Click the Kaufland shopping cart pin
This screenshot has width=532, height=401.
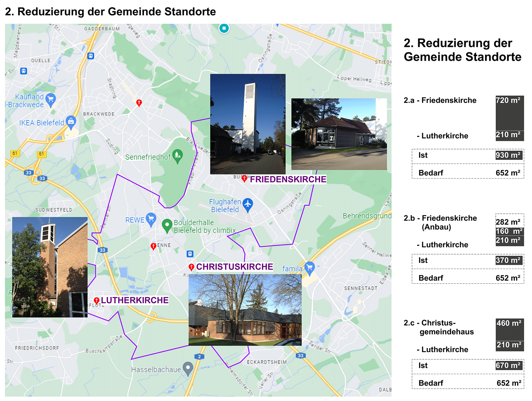click(50, 100)
